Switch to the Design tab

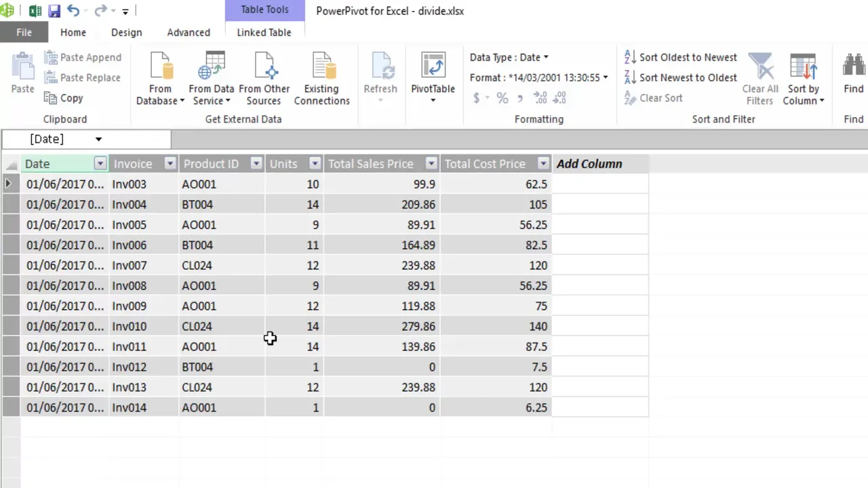126,32
